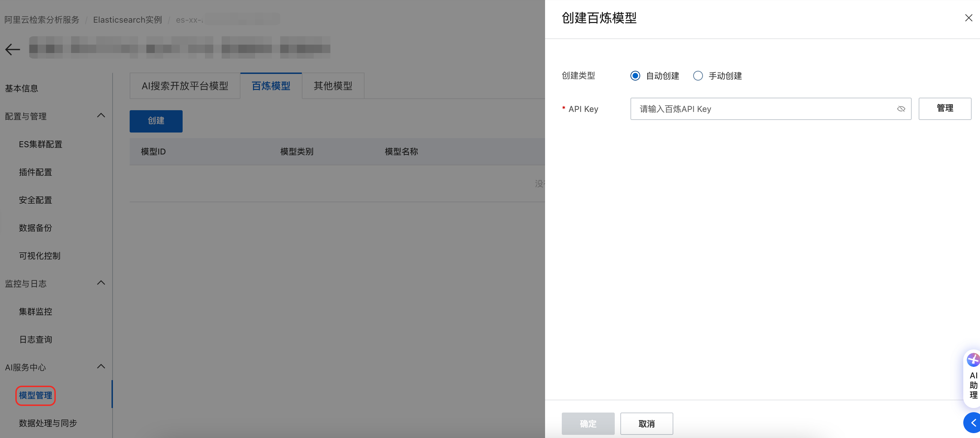Select the 自动创建 radio option
Screen dimensions: 980x438
pos(635,76)
